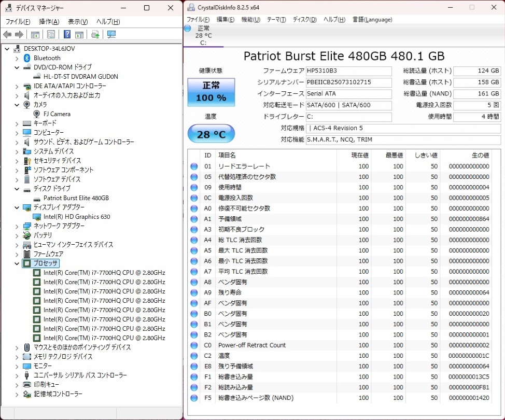The height and width of the screenshot is (420, 505).
Task: Open the テーマ(T) menu
Action: pyautogui.click(x=276, y=20)
